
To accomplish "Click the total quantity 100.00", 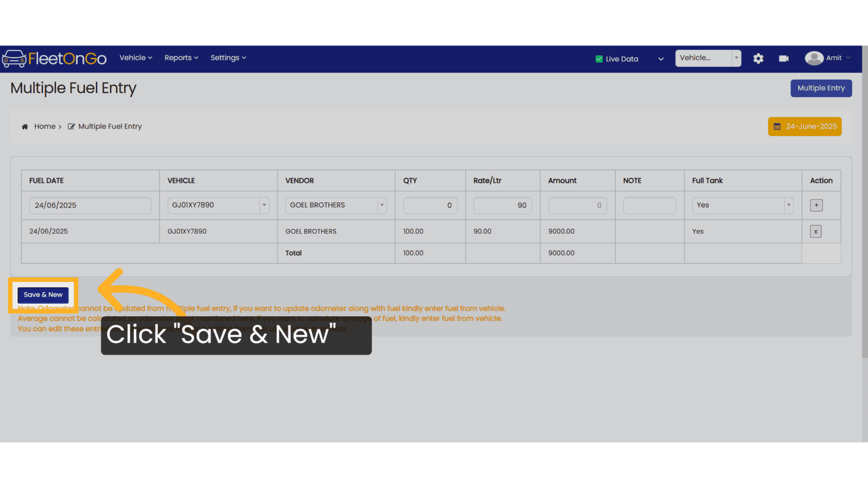I will pos(413,253).
